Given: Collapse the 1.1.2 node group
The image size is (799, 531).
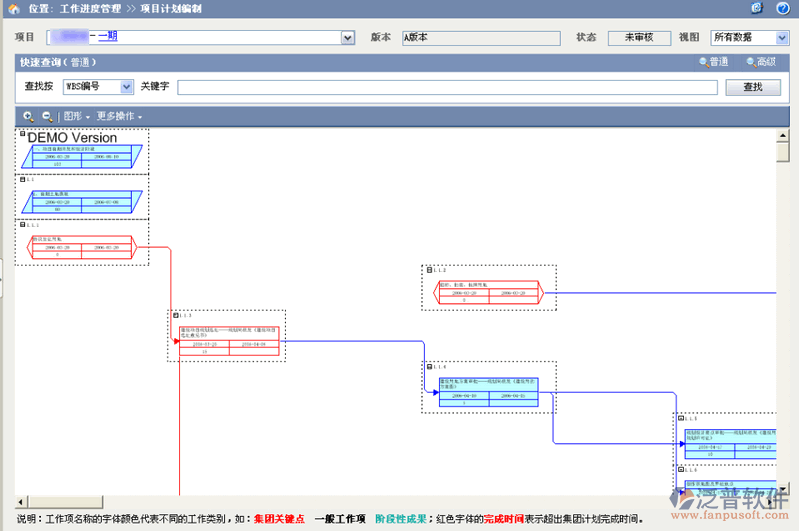Looking at the screenshot, I should [x=430, y=270].
